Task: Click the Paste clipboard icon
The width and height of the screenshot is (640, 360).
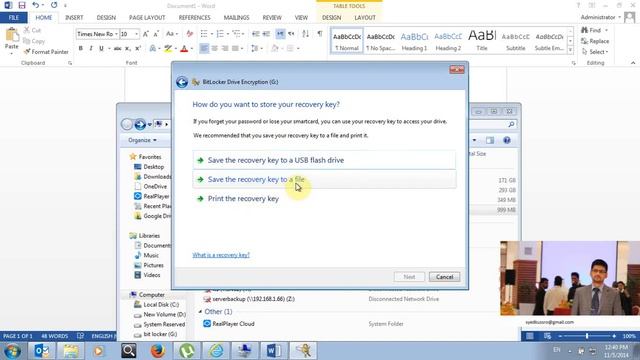Action: pos(12,35)
